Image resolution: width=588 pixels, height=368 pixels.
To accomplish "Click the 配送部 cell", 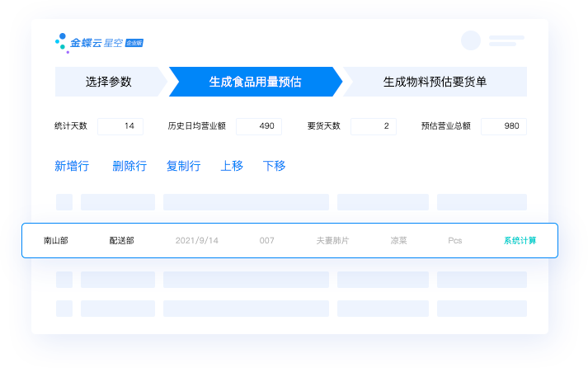I will coord(121,241).
